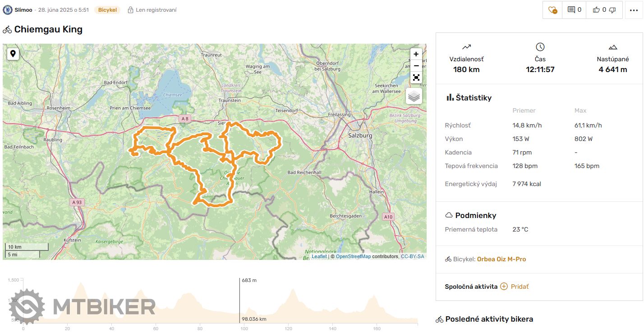The width and height of the screenshot is (644, 332).
Task: Select the Bicykel category tag
Action: [107, 10]
